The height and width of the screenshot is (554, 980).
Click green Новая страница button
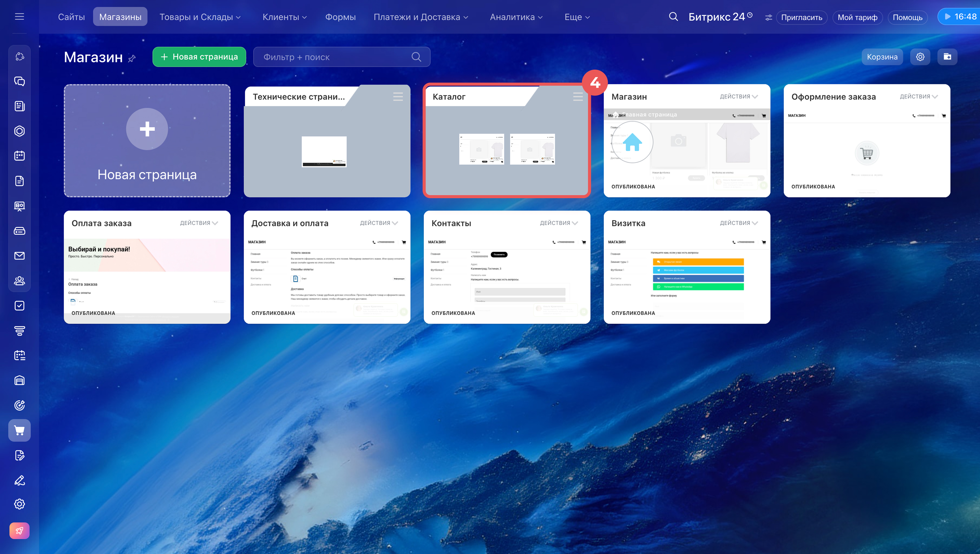tap(199, 57)
